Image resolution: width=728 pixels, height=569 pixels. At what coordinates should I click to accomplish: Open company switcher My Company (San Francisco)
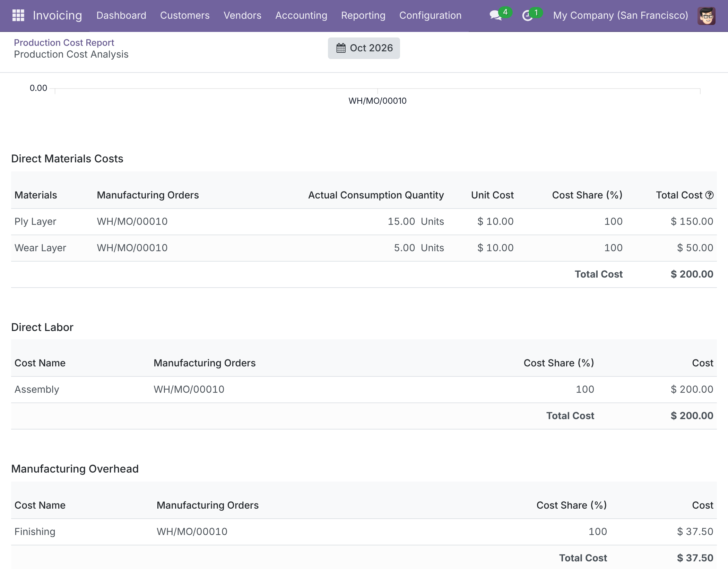[621, 15]
